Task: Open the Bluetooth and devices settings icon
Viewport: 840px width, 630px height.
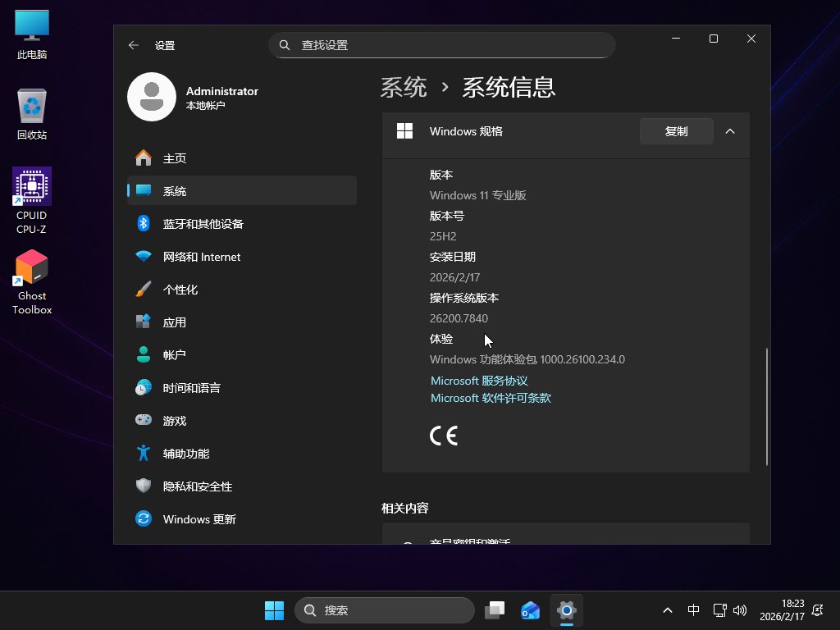Action: 144,223
